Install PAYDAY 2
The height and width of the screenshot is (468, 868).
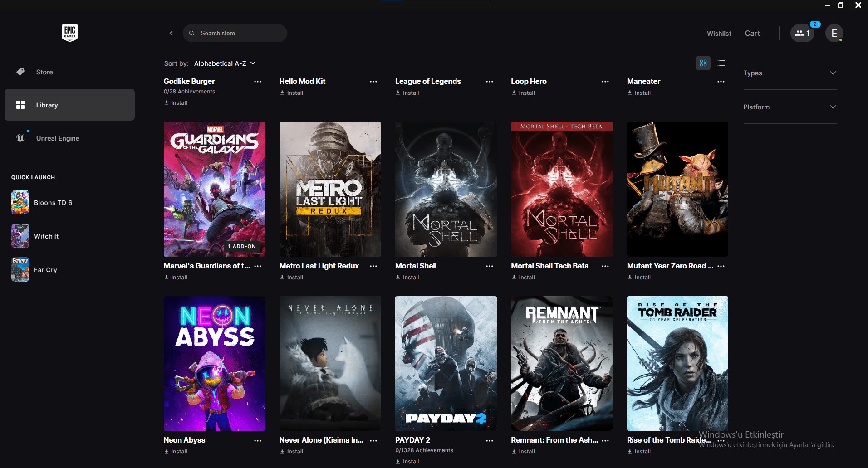coord(407,462)
